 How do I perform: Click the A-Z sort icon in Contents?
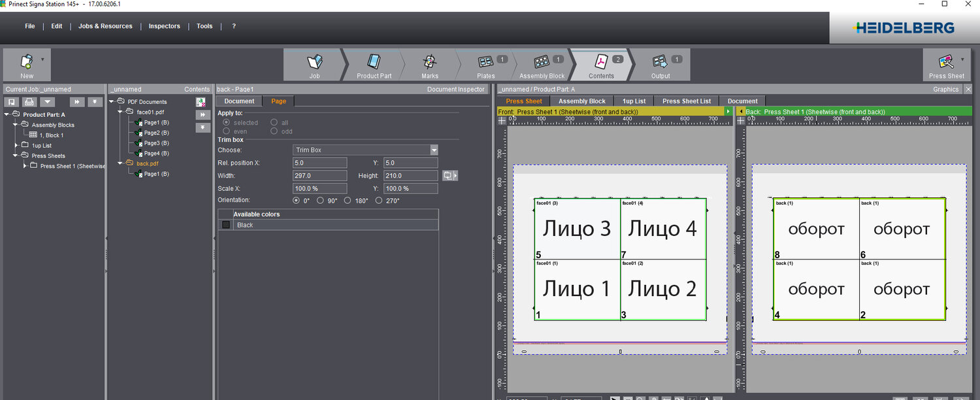202,102
